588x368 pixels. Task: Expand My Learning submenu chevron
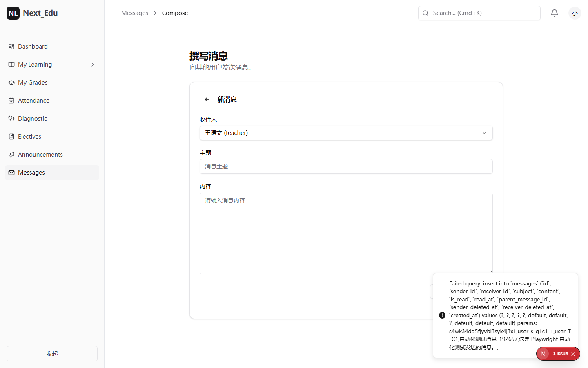93,65
